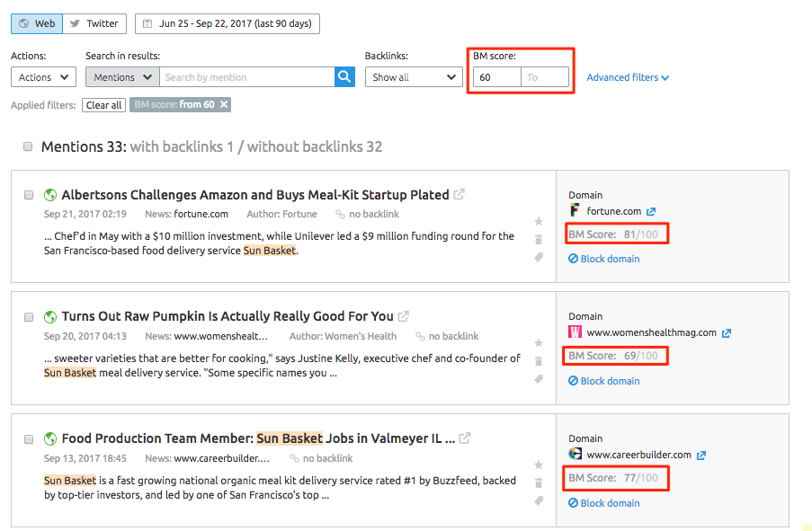Image resolution: width=812 pixels, height=531 pixels.
Task: Open the Backlinks Show all dropdown
Action: pyautogui.click(x=414, y=77)
